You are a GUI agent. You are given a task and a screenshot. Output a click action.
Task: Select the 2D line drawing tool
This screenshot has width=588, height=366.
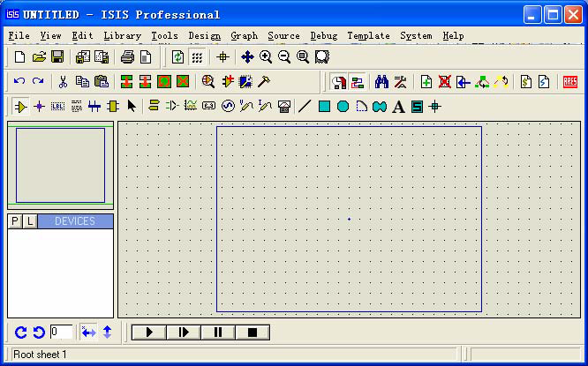[305, 107]
